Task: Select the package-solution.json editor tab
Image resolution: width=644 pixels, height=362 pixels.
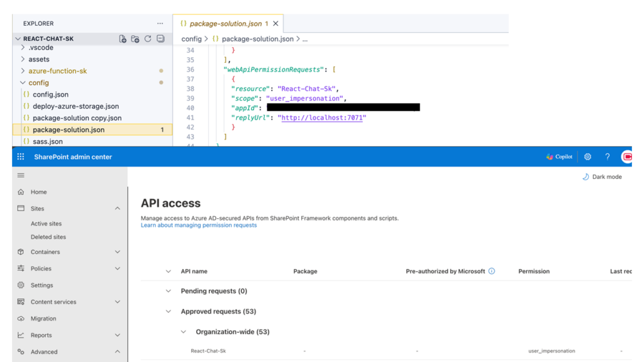Action: click(x=225, y=24)
